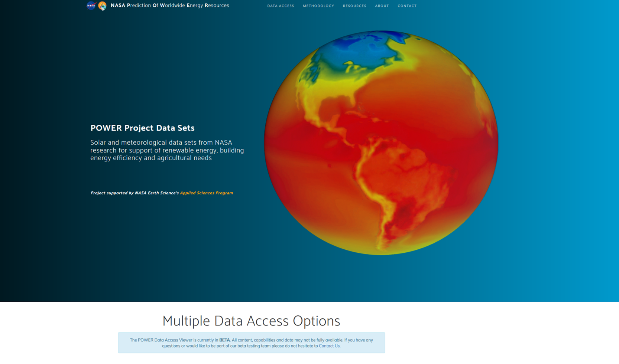Screen dimensions: 619x364
Task: Click the POWER Project Data Sets heading
Action: pyautogui.click(x=142, y=128)
